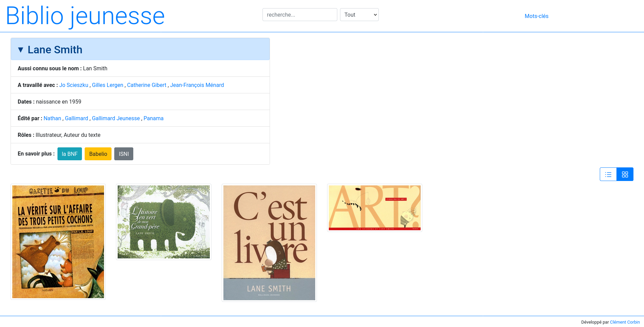Select the text 'Illustrateur, Auteur du texte'
This screenshot has height=327, width=644.
[x=68, y=135]
